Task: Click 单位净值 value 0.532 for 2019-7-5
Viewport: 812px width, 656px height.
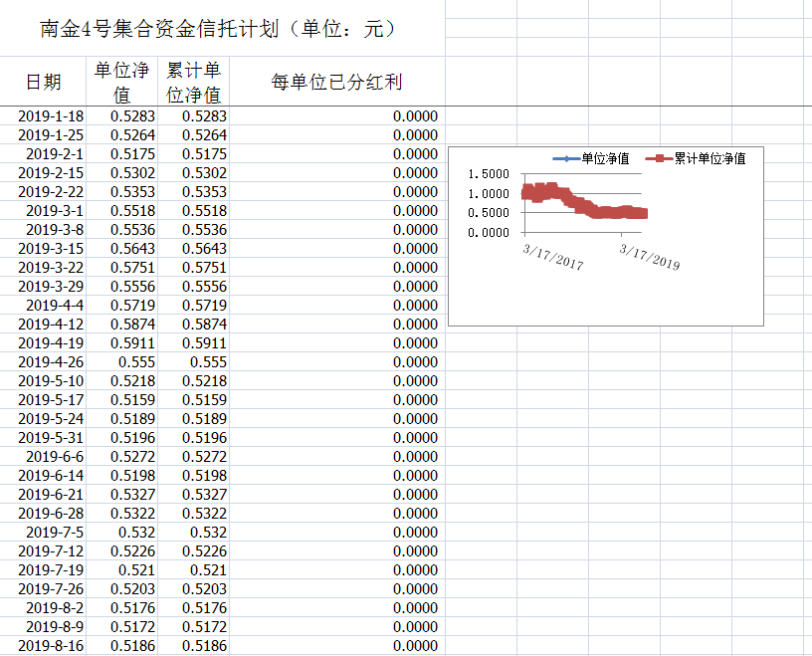Action: [121, 533]
